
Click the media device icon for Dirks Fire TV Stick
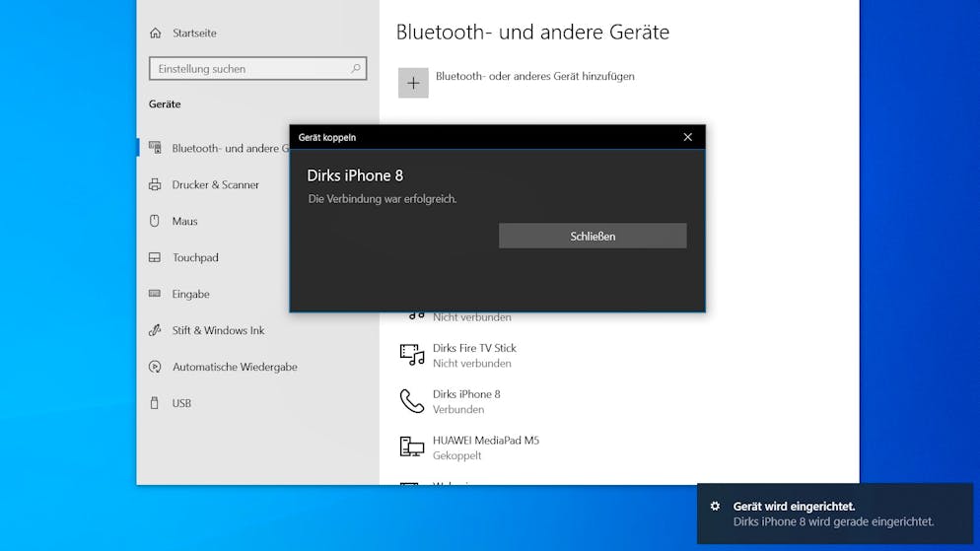coord(412,355)
